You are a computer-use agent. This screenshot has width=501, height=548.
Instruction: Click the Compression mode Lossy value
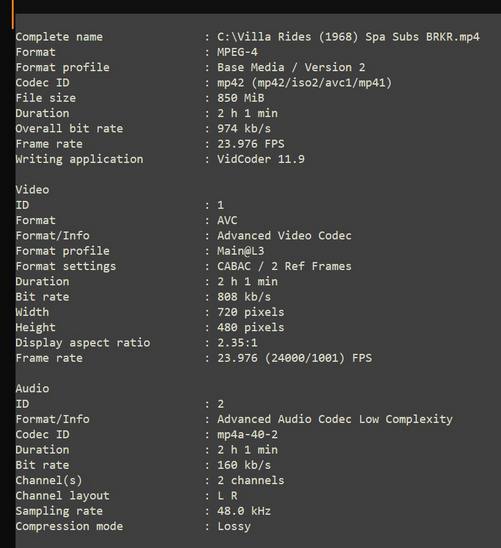coord(234,527)
